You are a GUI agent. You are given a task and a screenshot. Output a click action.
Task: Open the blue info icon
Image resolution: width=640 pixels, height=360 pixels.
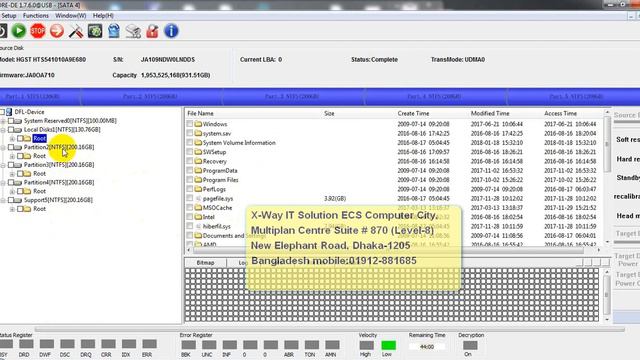[171, 31]
